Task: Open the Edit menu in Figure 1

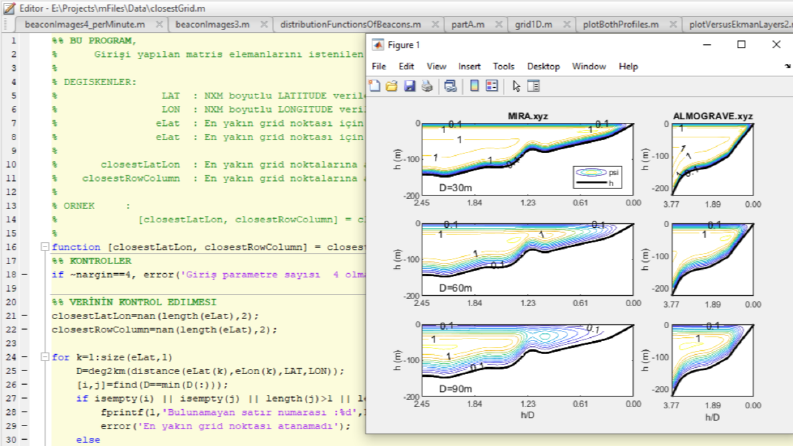Action: tap(406, 66)
